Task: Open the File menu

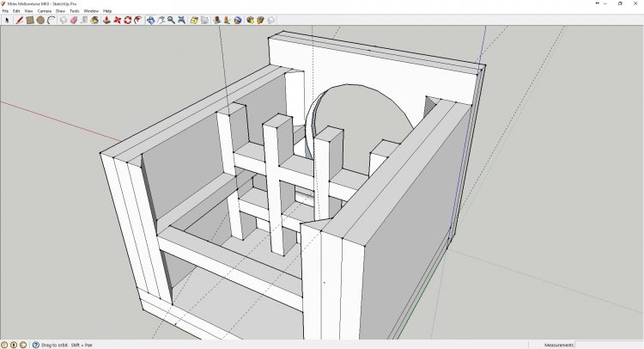Action: (x=5, y=11)
